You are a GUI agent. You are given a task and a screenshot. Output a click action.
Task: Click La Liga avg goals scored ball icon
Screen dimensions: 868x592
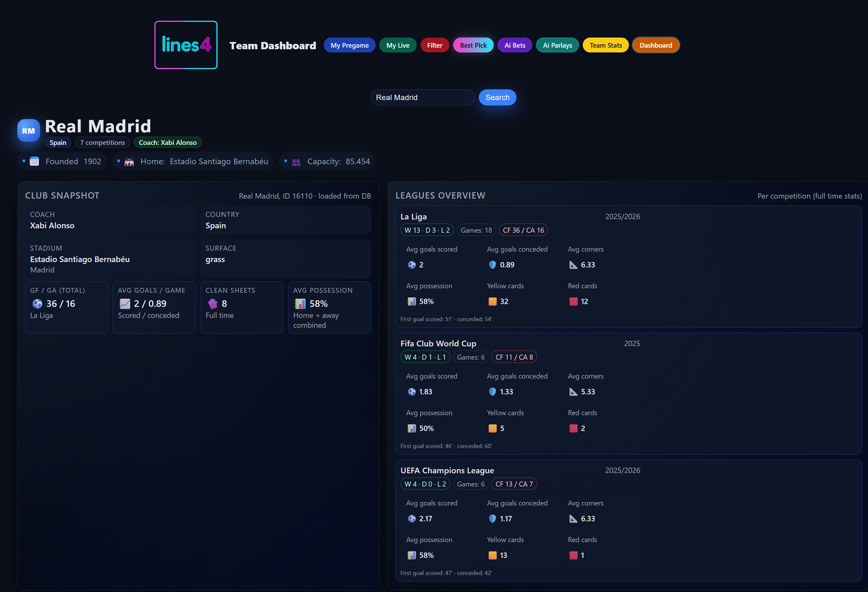(x=412, y=265)
